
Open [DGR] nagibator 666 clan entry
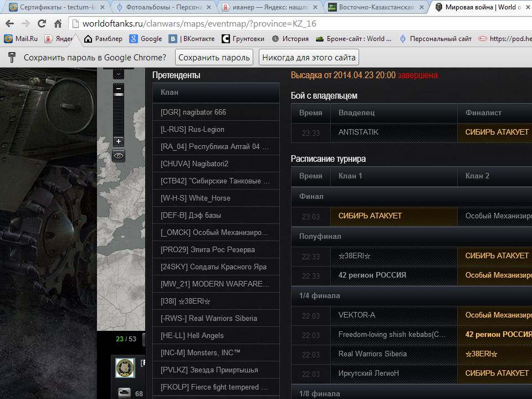pyautogui.click(x=216, y=112)
